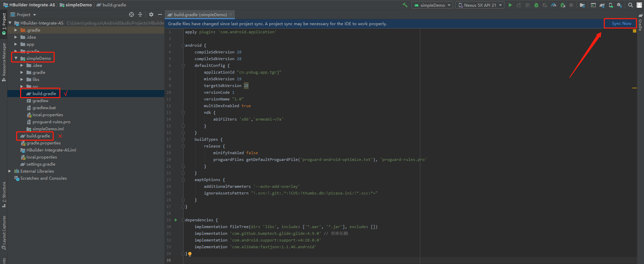Click the Debug app bug icon

coord(536,5)
